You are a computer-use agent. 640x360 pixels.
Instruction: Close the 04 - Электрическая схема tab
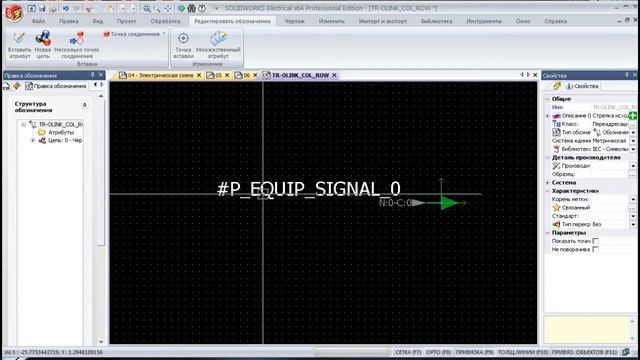(x=199, y=75)
